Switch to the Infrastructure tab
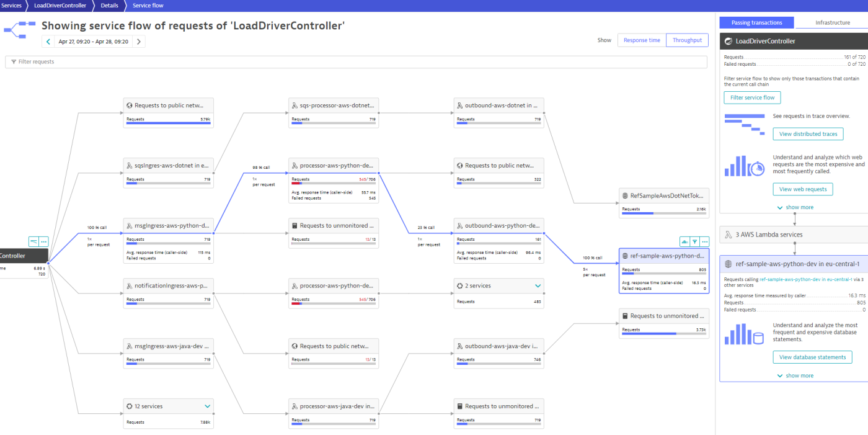The width and height of the screenshot is (868, 435). tap(831, 22)
